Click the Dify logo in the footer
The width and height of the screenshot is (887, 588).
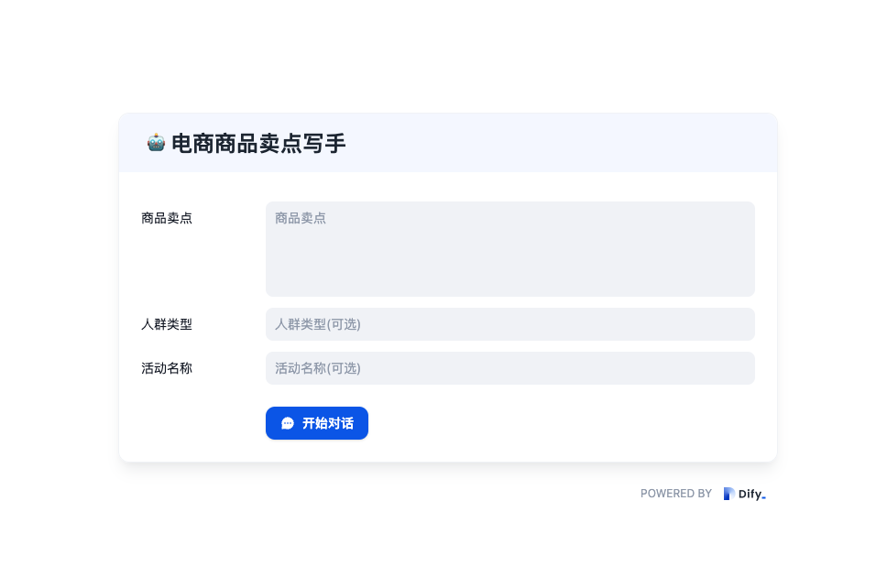click(744, 494)
